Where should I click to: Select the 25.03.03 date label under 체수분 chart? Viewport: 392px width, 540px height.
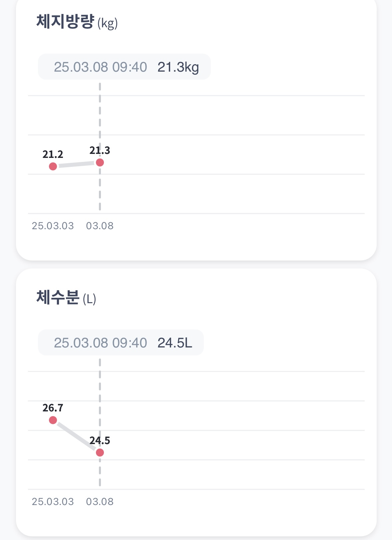[x=53, y=502]
